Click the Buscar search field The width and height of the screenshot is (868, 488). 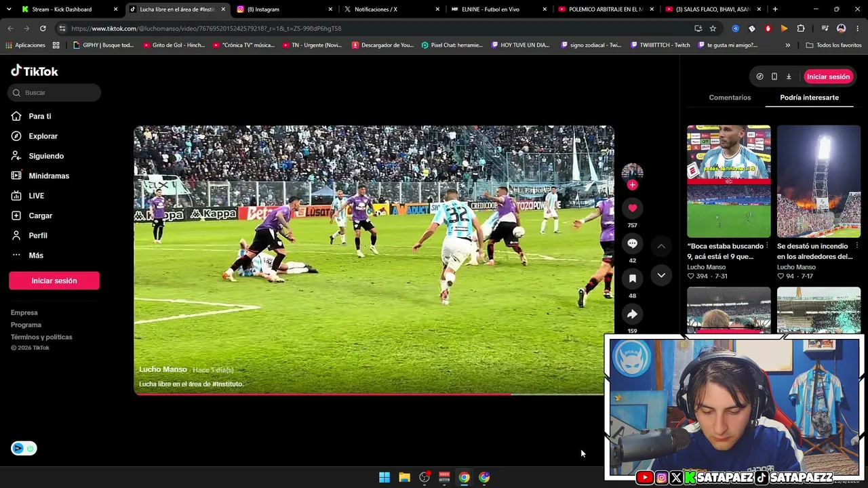[x=54, y=93]
